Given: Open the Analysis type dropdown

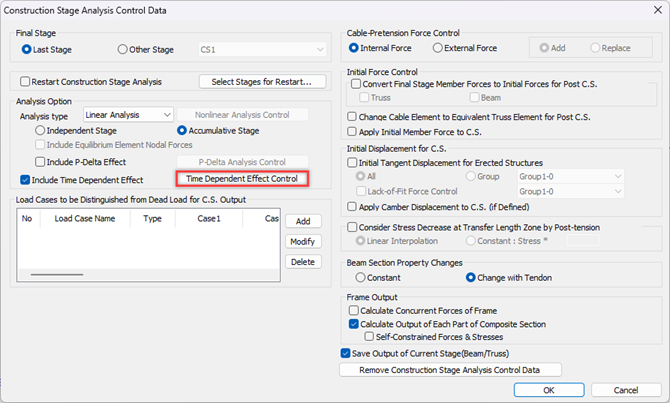Looking at the screenshot, I should click(128, 115).
